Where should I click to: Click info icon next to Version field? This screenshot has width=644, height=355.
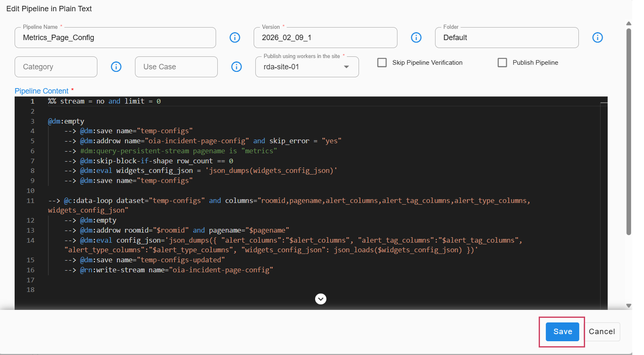click(x=416, y=38)
